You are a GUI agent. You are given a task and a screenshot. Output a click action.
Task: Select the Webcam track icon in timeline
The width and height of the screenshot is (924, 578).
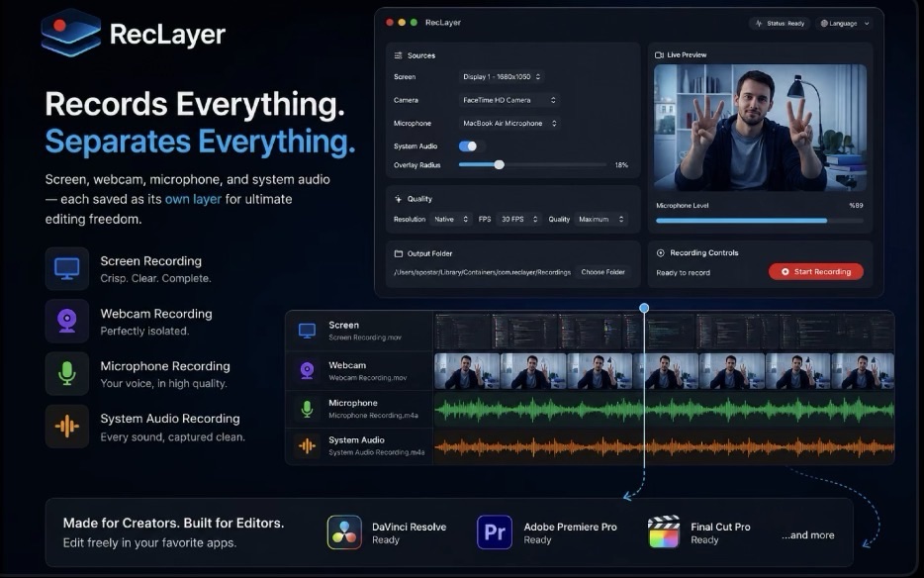tap(307, 370)
